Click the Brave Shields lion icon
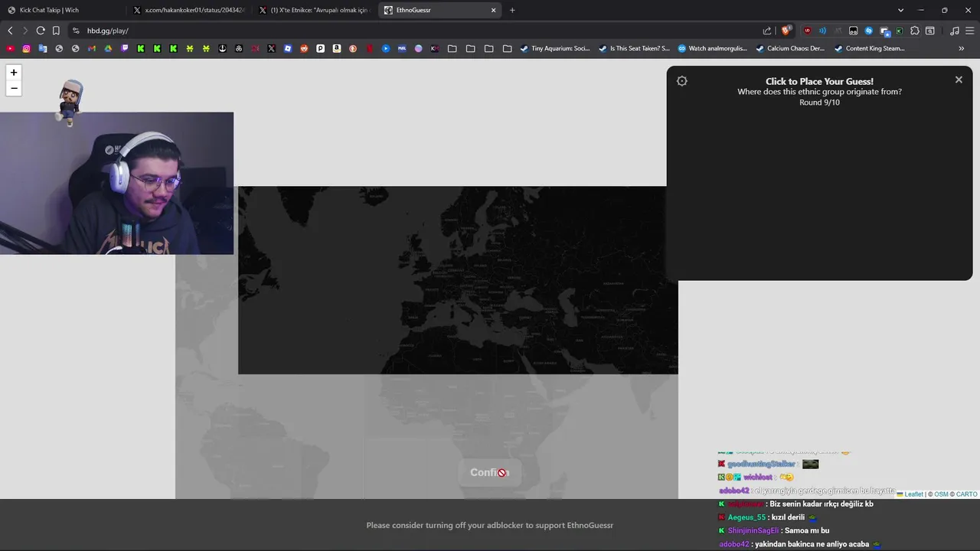980x551 pixels. [786, 31]
